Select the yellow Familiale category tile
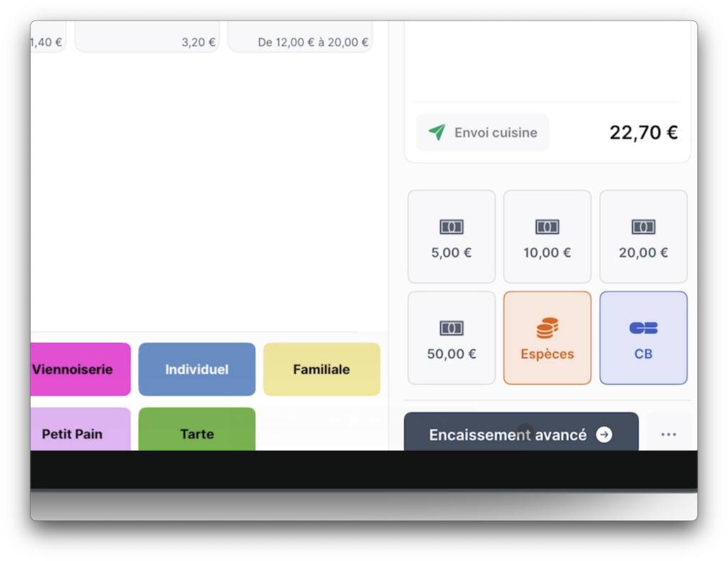The image size is (728, 561). click(x=321, y=369)
